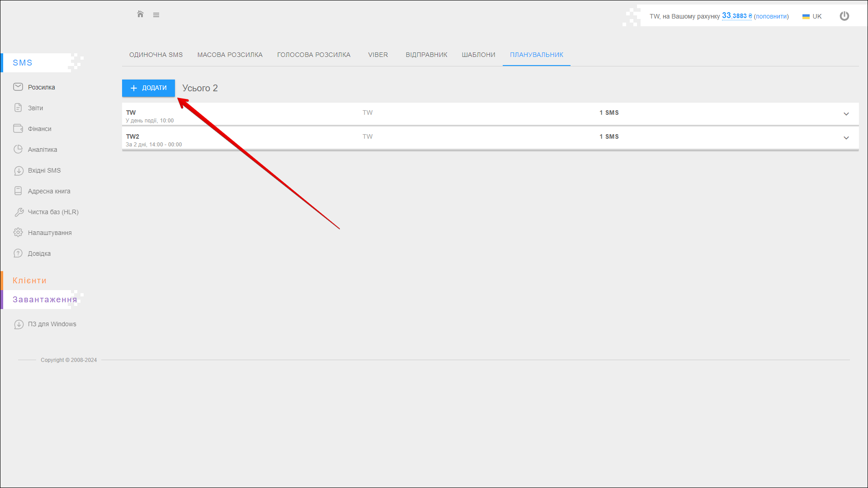This screenshot has height=488, width=868.
Task: Expand the TW2 scheduler row chevron
Action: pyautogui.click(x=846, y=138)
